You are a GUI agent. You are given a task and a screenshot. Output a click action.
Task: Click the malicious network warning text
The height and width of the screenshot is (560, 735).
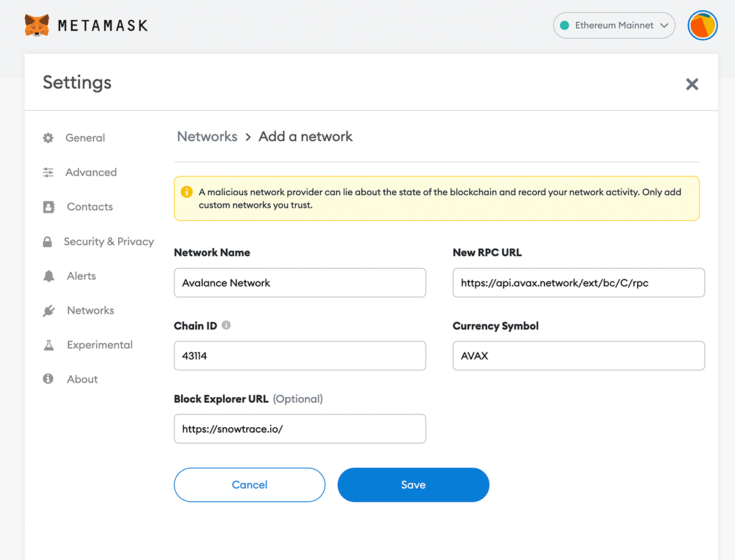click(440, 198)
